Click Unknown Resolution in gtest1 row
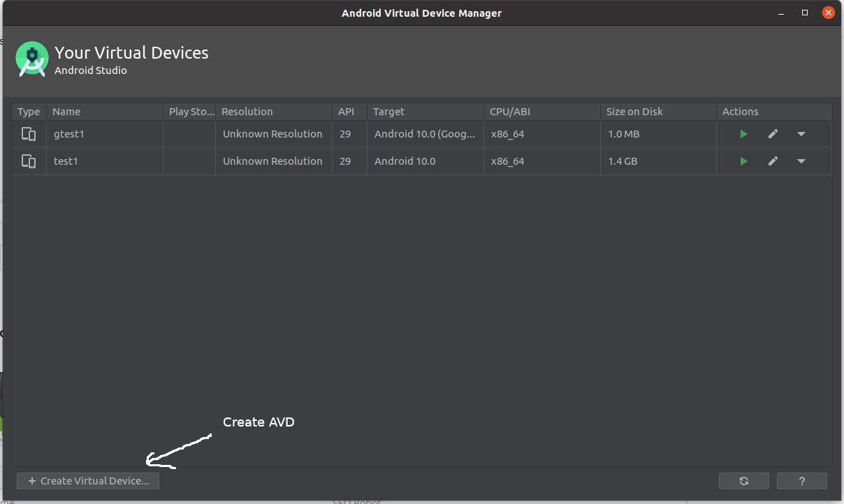 (272, 134)
